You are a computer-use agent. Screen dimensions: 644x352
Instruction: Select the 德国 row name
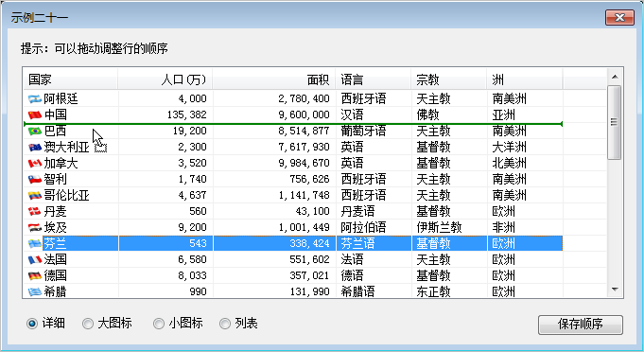56,275
